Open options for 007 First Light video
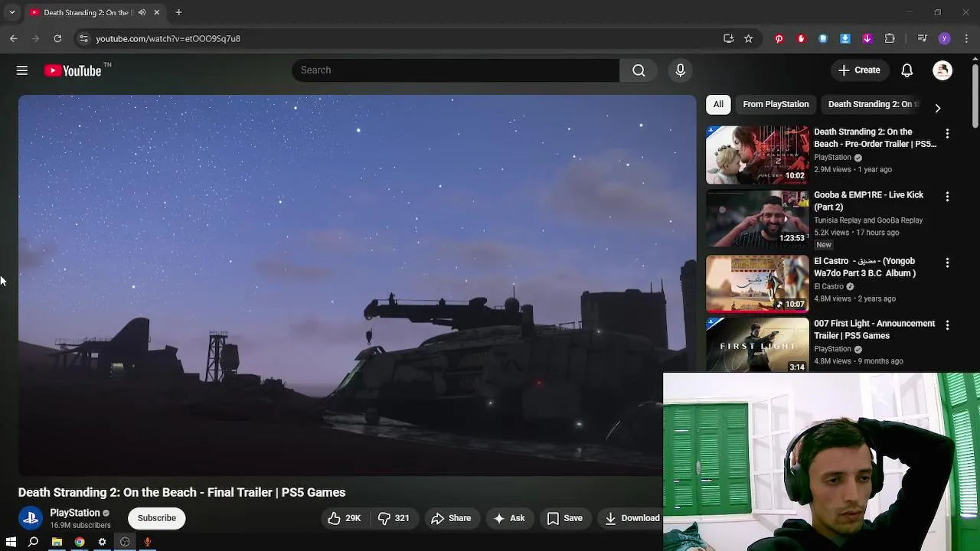Viewport: 980px width, 551px height. [x=947, y=325]
